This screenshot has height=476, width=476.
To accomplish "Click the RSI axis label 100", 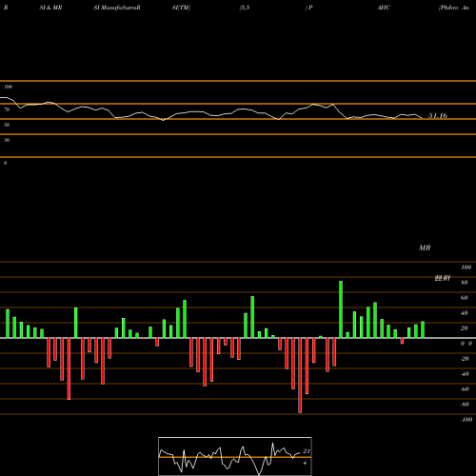I will 8,87.
